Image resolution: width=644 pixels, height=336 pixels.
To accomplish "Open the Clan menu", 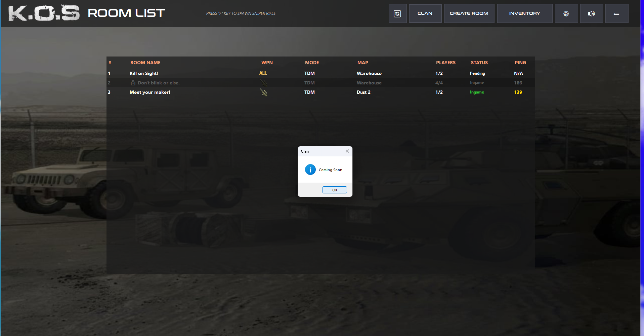I will click(425, 13).
